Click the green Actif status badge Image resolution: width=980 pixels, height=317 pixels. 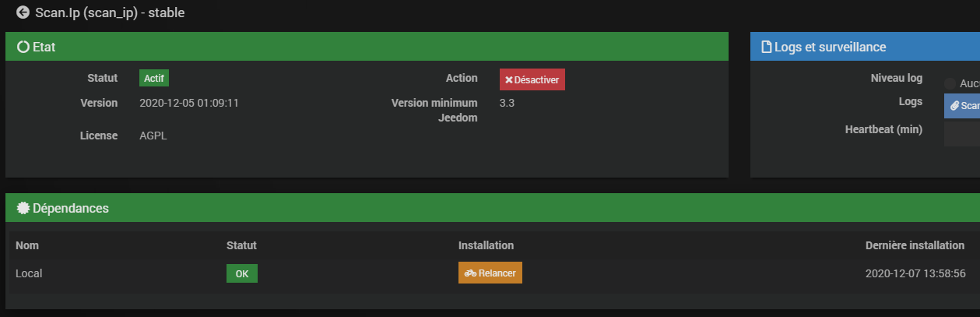coord(154,78)
